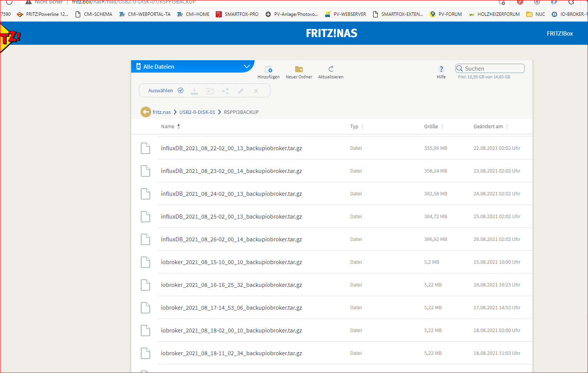This screenshot has height=373, width=588.
Task: Click the Hinzufügen upload icon
Action: (x=269, y=69)
